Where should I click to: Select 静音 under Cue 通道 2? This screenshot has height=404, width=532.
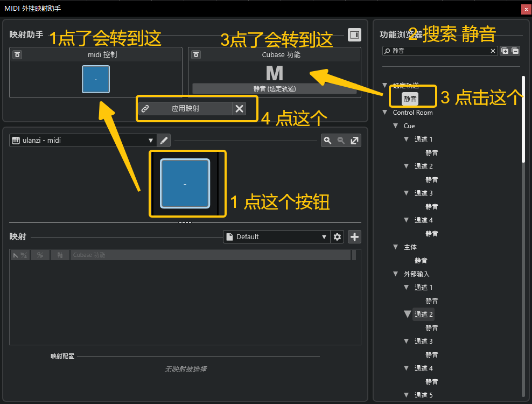431,179
